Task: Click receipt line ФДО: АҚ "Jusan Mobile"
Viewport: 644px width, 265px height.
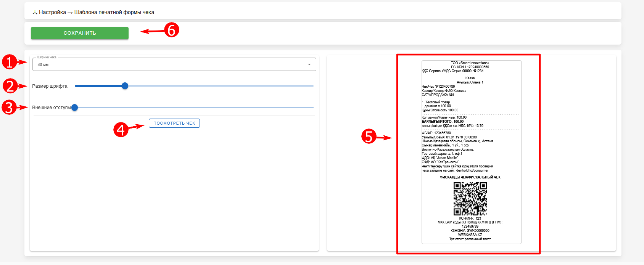Action: (x=440, y=158)
